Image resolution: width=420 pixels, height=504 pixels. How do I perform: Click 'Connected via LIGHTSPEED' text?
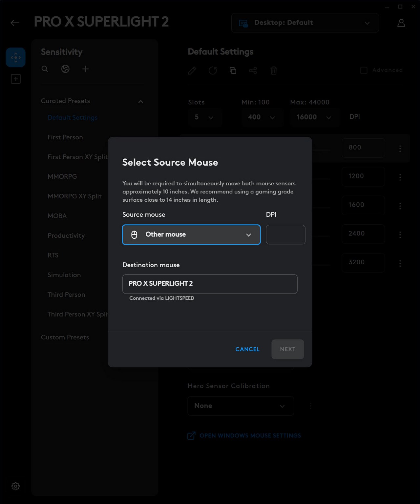coord(162,298)
